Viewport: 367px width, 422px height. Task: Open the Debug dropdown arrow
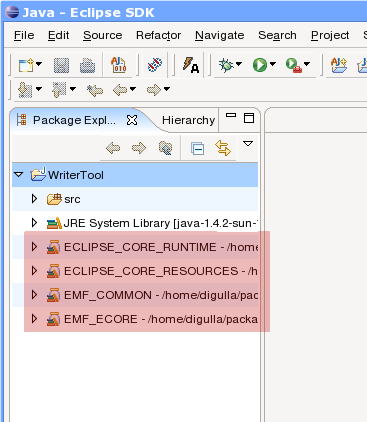click(239, 64)
